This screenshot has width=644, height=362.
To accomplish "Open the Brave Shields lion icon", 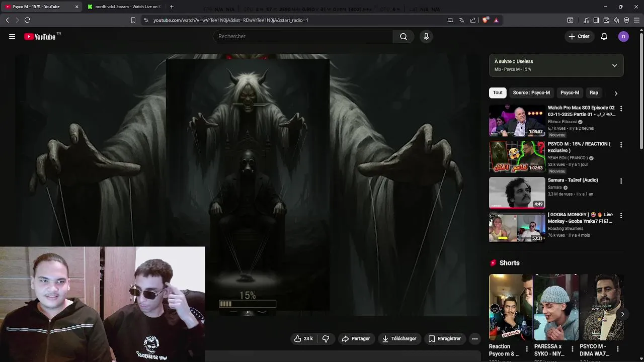I will (x=485, y=20).
